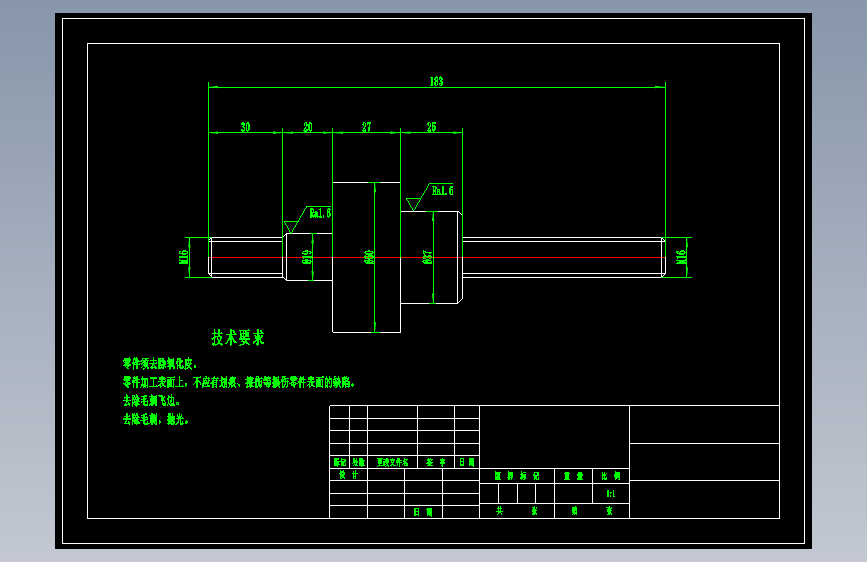Select the note line 去除毛刺飞边
The width and height of the screenshot is (867, 562).
pyautogui.click(x=151, y=400)
